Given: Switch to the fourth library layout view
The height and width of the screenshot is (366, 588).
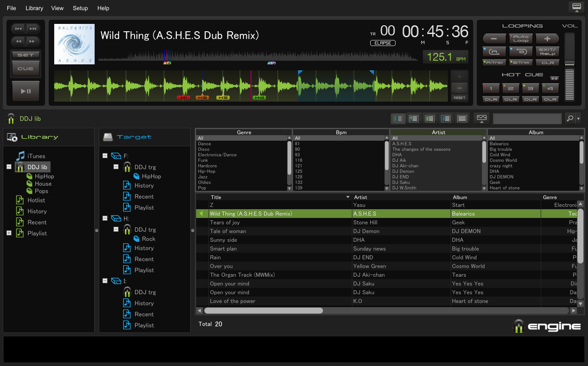Looking at the screenshot, I should [446, 119].
